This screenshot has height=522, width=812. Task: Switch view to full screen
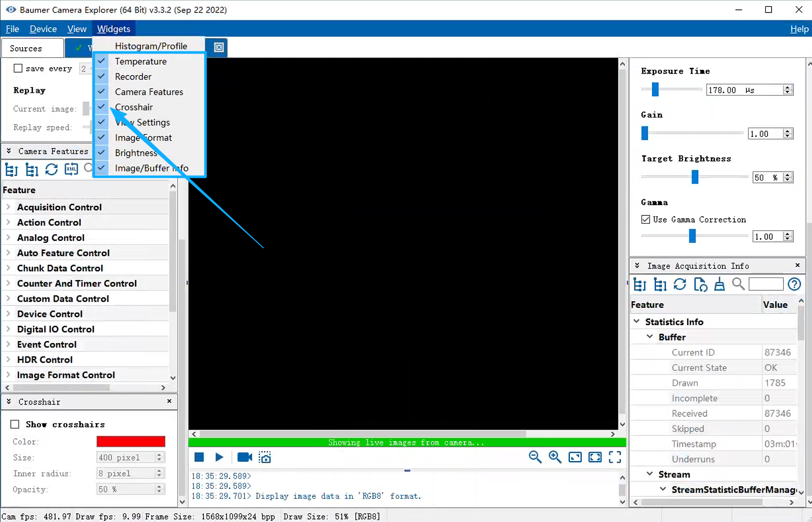(x=615, y=457)
